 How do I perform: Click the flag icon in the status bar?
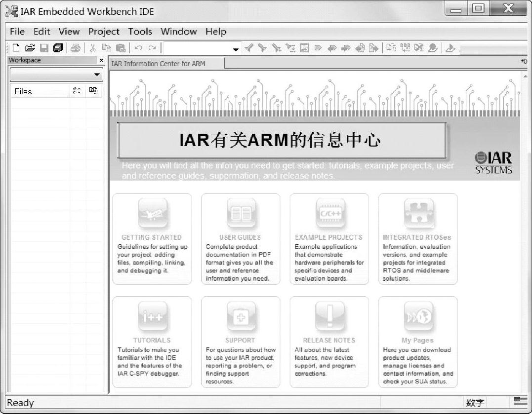tap(521, 401)
